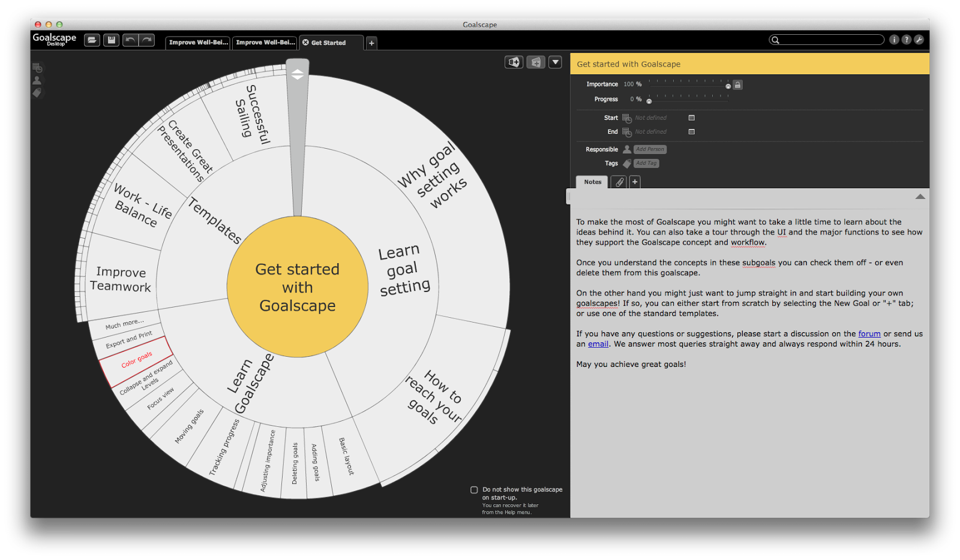
Task: Switch to the first Improve Well-Being tab
Action: (x=197, y=43)
